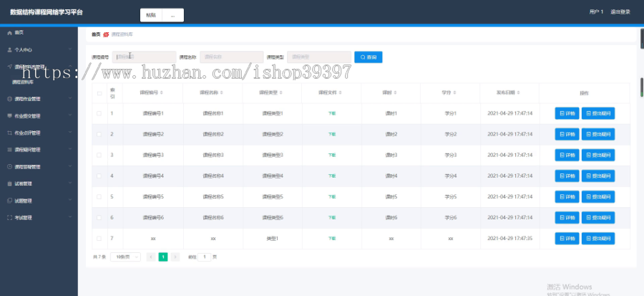Open 详情 for row 课程编号1

[567, 113]
